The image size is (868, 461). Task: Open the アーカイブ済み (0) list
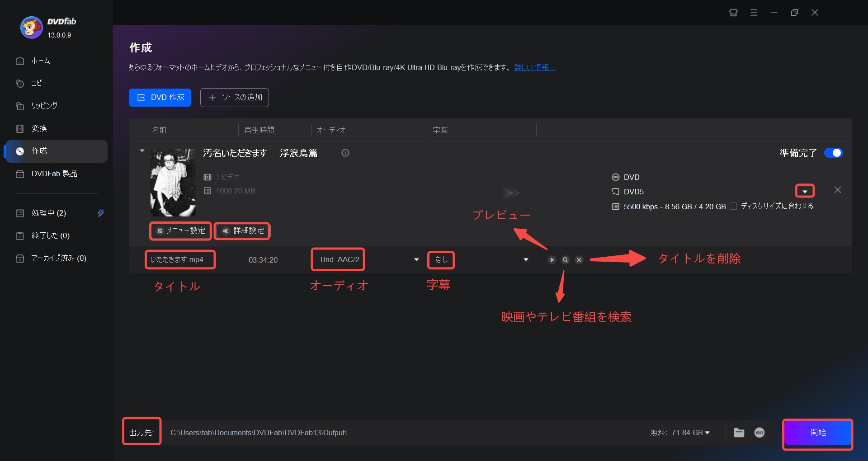[58, 258]
